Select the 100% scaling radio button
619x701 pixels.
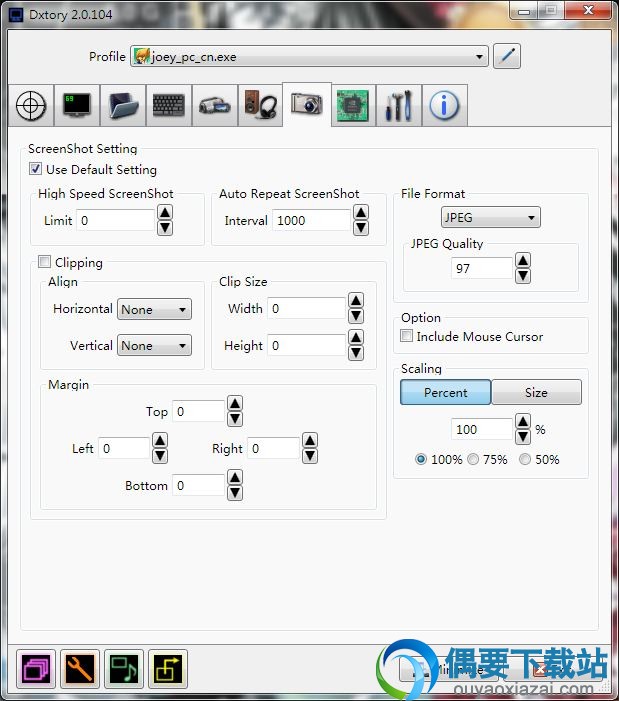tap(421, 459)
